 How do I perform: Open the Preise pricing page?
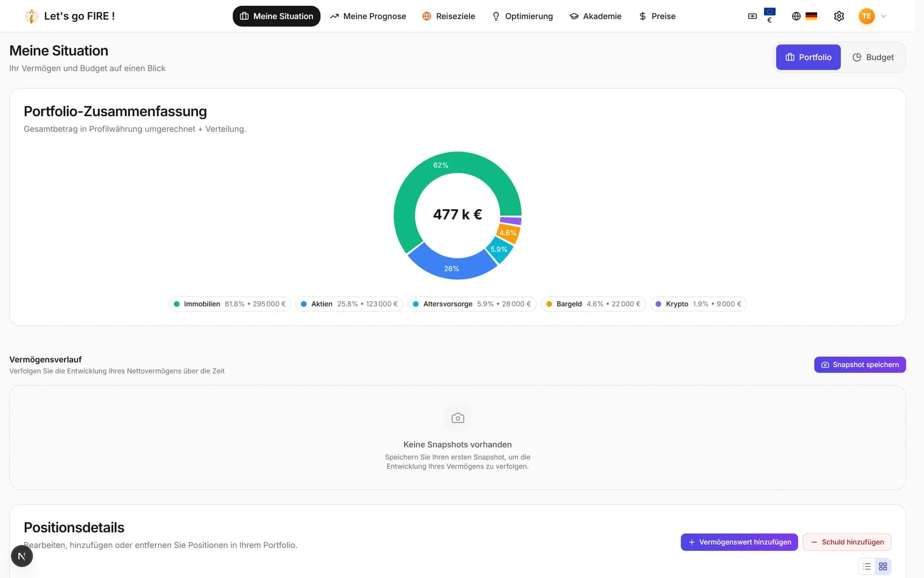pos(657,16)
